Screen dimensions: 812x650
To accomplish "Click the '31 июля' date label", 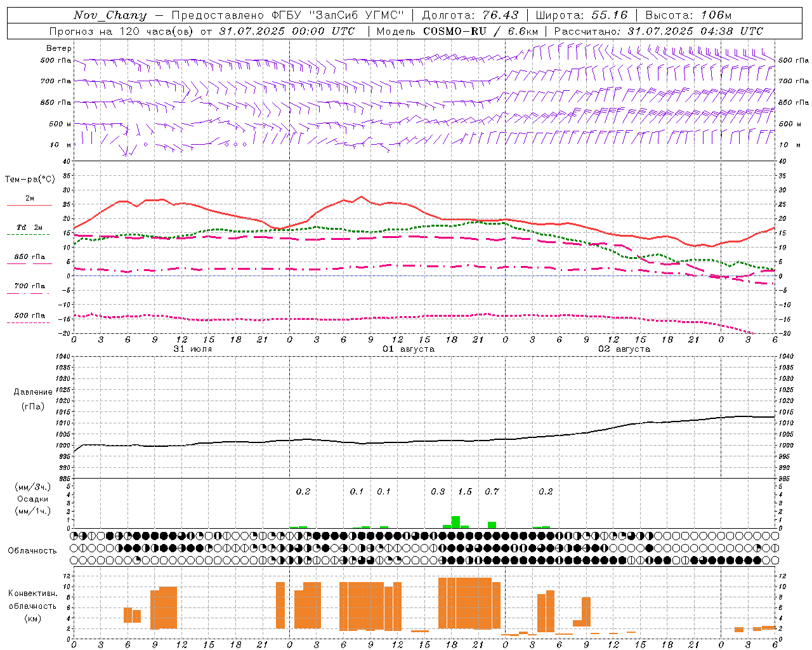I will tap(193, 349).
